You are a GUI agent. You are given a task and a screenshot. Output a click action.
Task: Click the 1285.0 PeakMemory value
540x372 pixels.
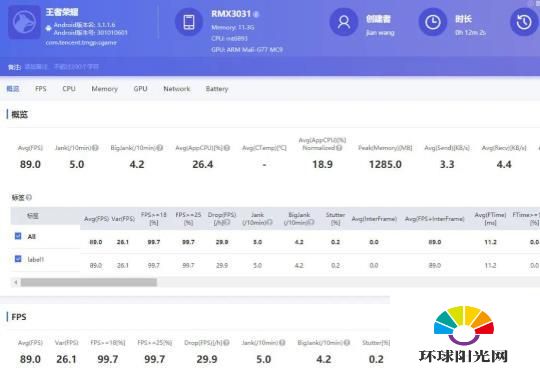coord(385,165)
